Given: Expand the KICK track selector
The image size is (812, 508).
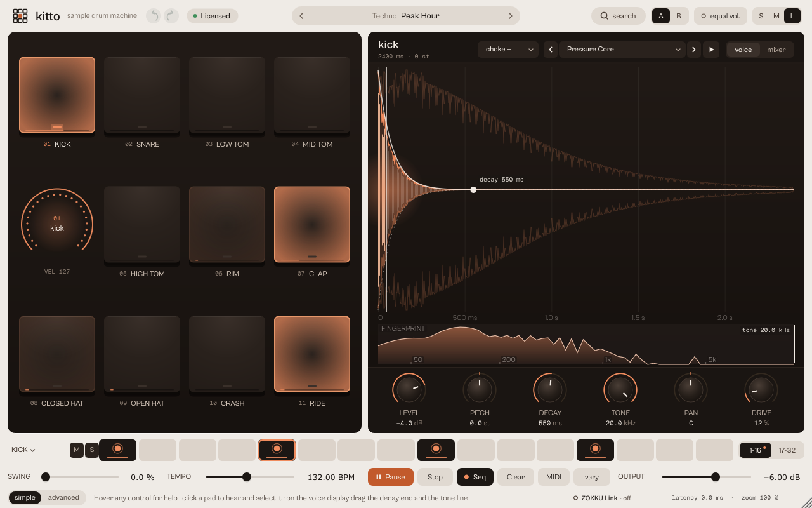Looking at the screenshot, I should (x=23, y=450).
